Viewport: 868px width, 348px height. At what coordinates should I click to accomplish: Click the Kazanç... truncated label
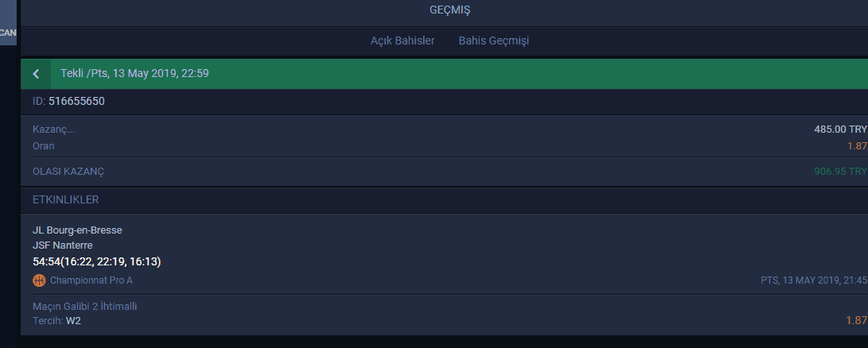click(x=53, y=130)
